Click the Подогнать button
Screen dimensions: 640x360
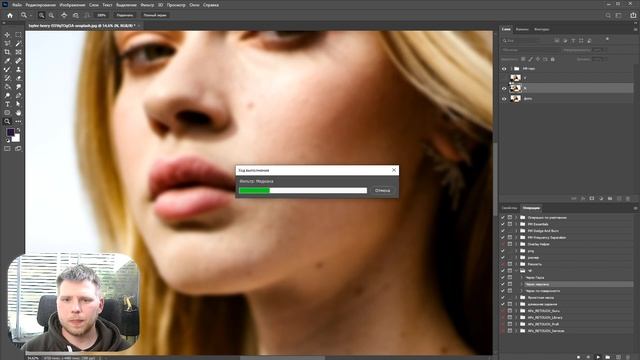point(124,15)
